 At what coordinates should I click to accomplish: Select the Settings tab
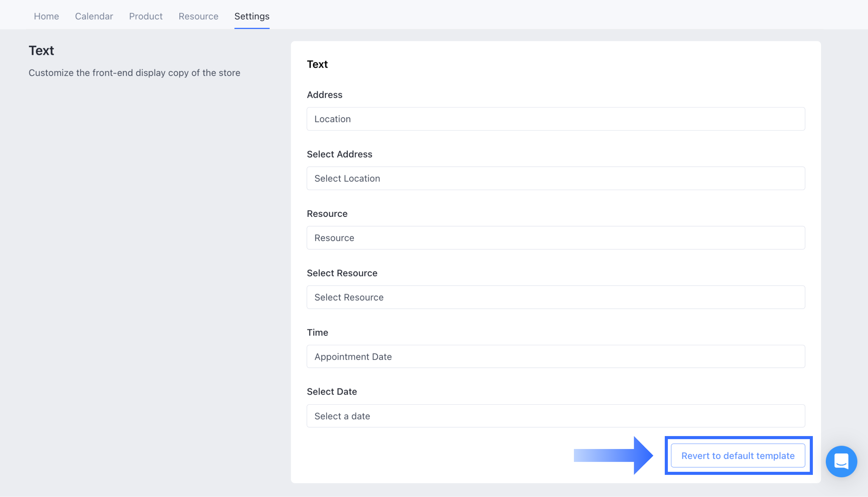pos(252,16)
